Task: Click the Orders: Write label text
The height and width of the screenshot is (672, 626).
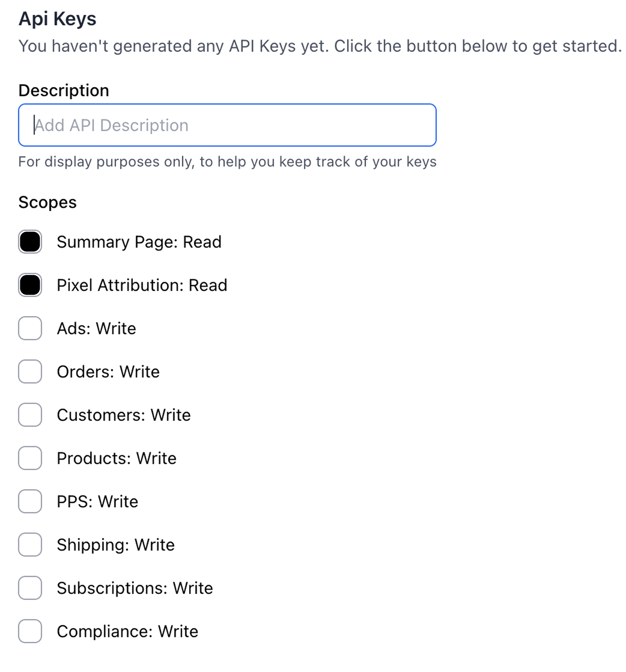Action: click(108, 372)
